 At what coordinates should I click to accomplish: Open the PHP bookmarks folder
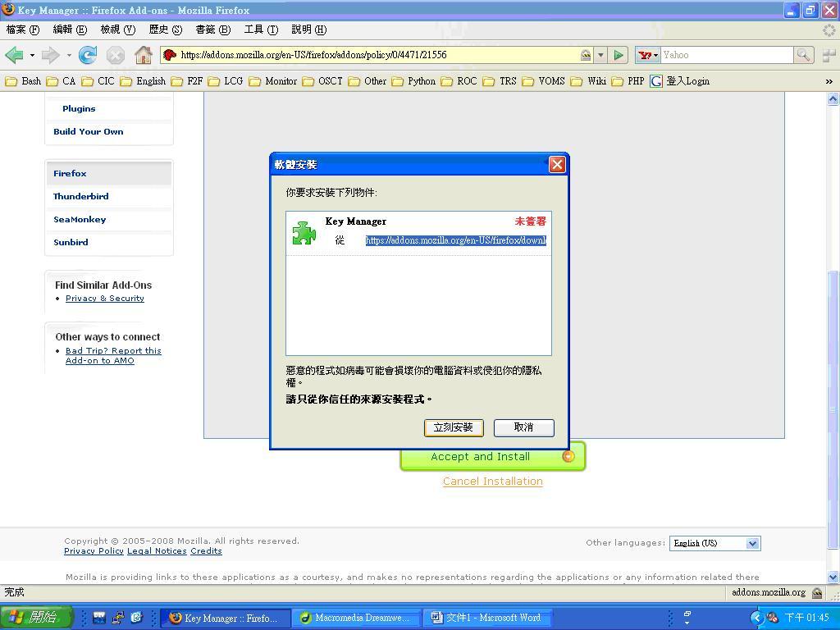[x=628, y=81]
